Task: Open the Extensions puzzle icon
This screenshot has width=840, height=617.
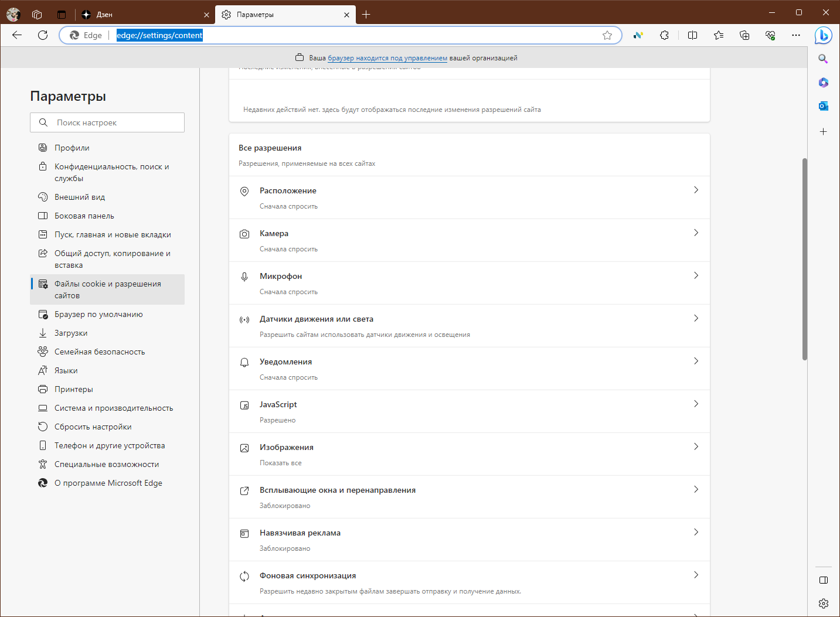Action: [x=664, y=35]
